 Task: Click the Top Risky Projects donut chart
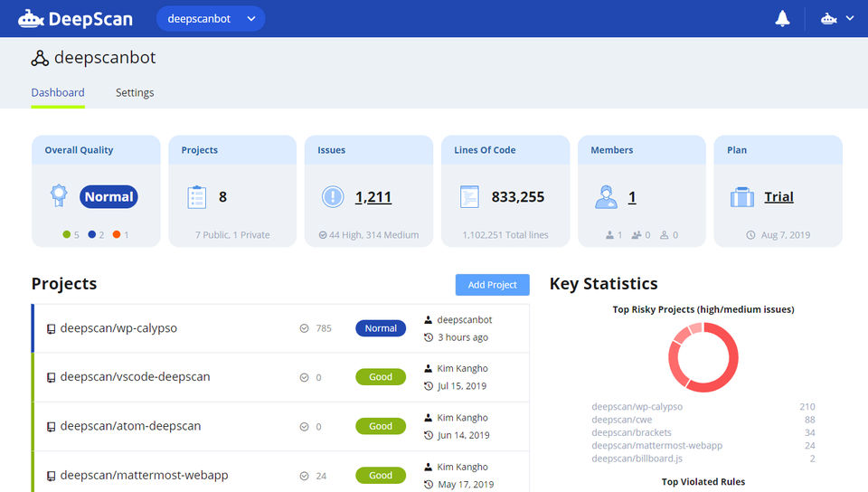703,357
